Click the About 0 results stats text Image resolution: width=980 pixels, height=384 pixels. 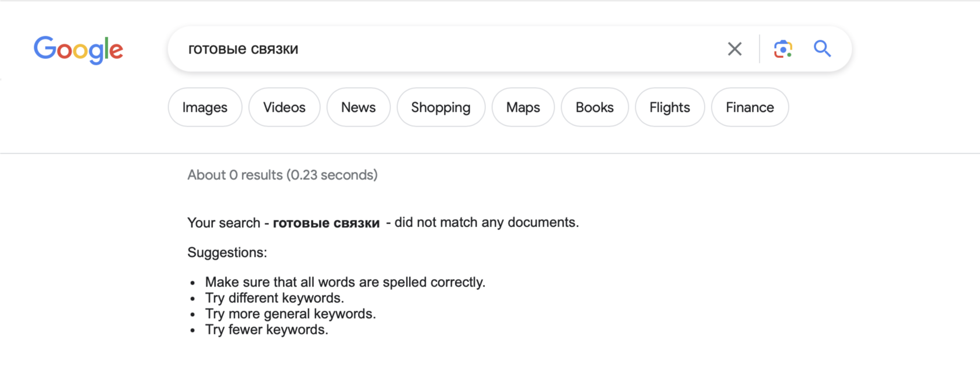pos(282,175)
